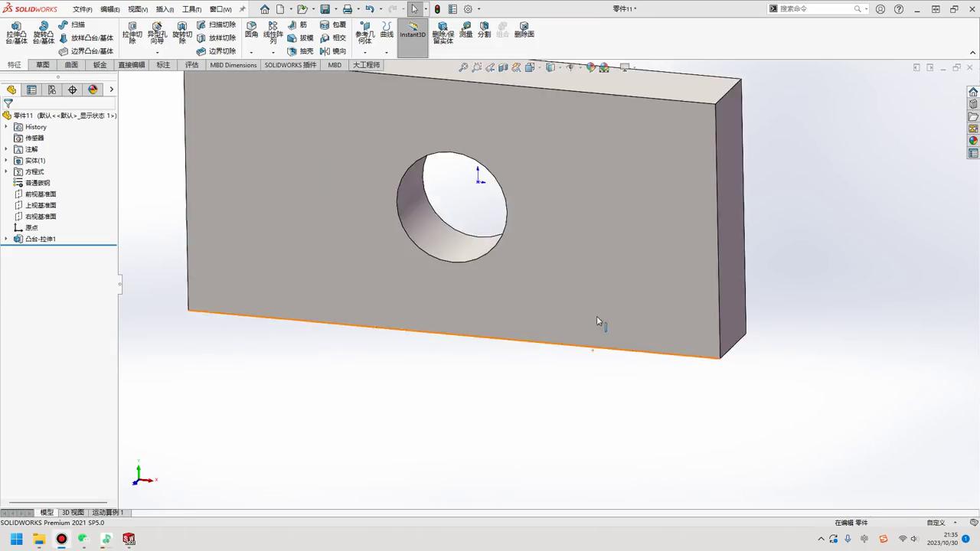The width and height of the screenshot is (980, 551).
Task: Select the 拉伸凸台/基体 (Extruded Boss) tool
Action: [x=16, y=31]
